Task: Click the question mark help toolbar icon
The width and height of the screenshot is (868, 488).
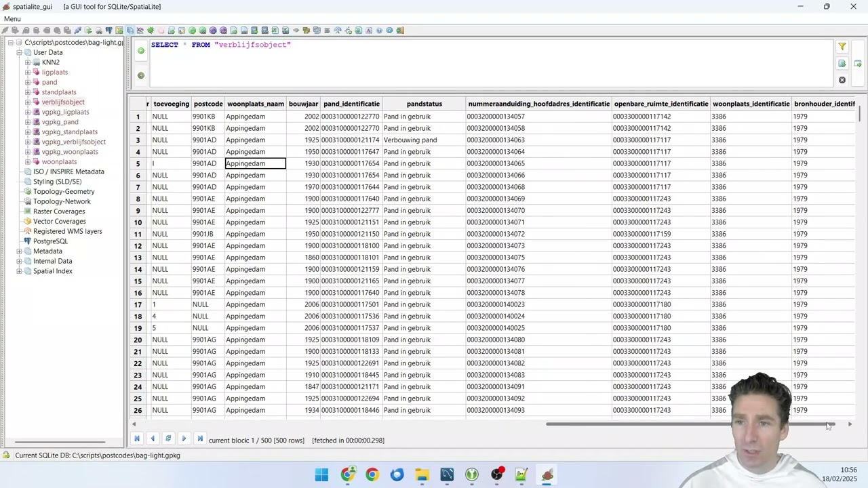Action: coord(389,30)
